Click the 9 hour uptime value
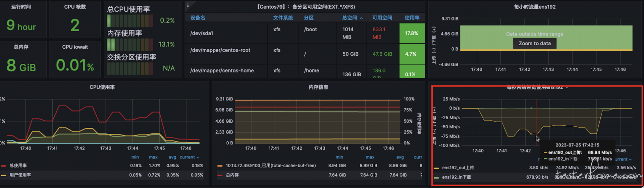644x188 pixels. (21, 25)
